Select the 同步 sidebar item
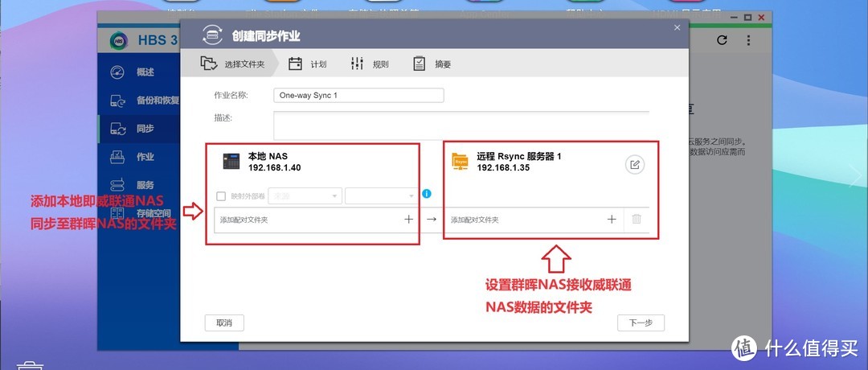This screenshot has width=868, height=370. point(138,129)
